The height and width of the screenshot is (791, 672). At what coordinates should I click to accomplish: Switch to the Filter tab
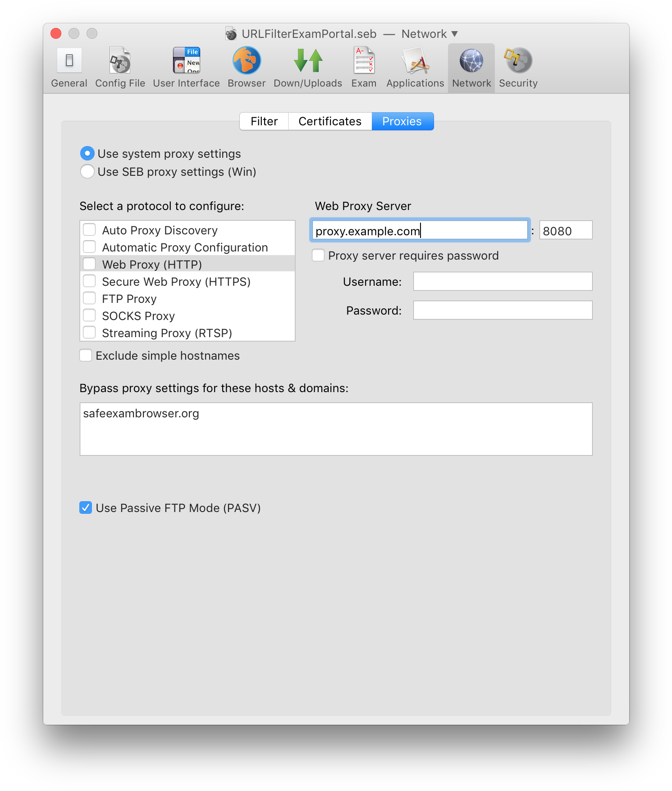click(264, 121)
